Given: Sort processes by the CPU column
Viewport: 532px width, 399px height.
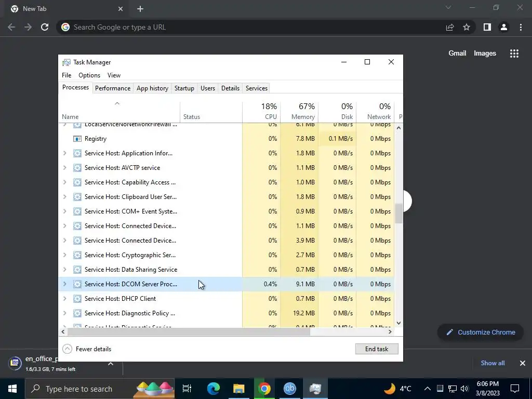Looking at the screenshot, I should (262, 111).
